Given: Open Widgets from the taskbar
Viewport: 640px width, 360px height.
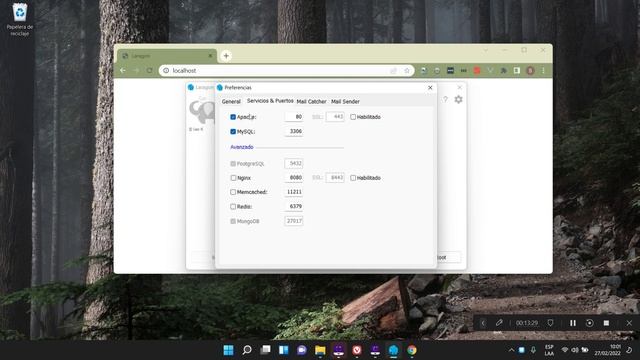Looking at the screenshot, I should (284, 350).
